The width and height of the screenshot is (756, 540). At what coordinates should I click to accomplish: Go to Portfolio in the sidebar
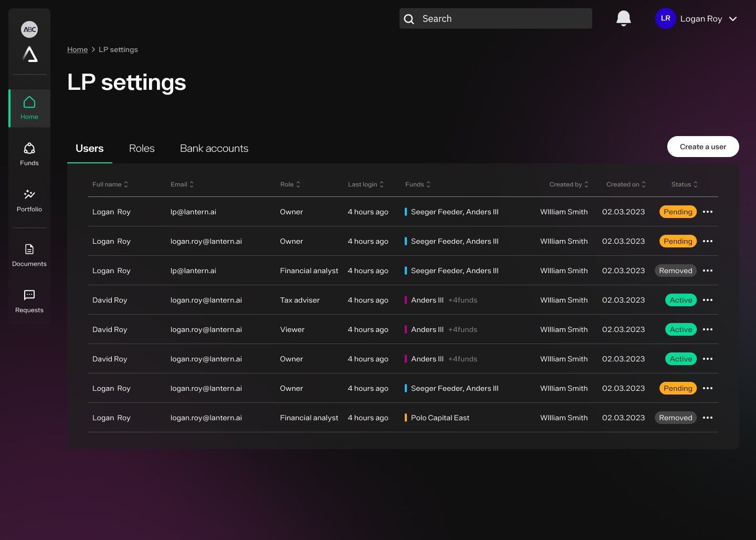point(29,200)
